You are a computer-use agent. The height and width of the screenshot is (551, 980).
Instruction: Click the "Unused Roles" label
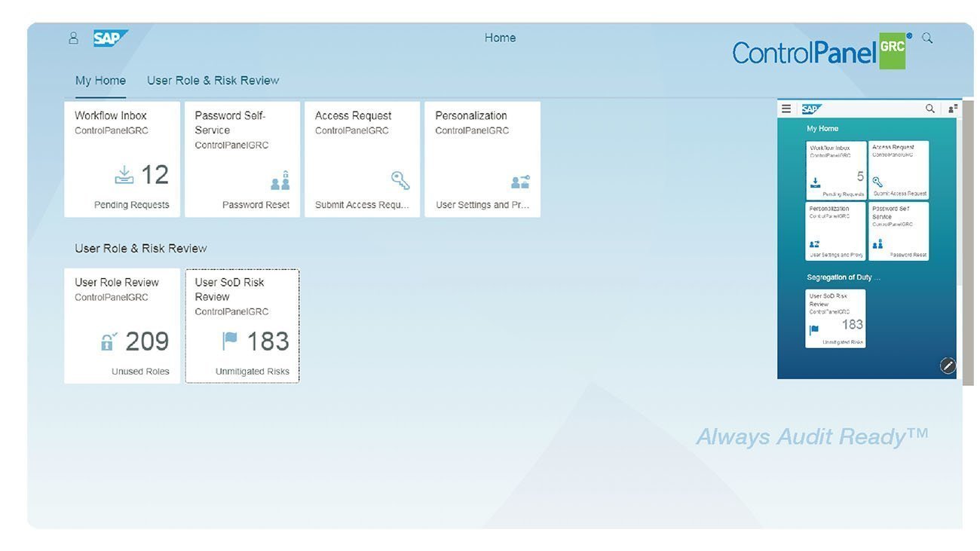tap(140, 372)
